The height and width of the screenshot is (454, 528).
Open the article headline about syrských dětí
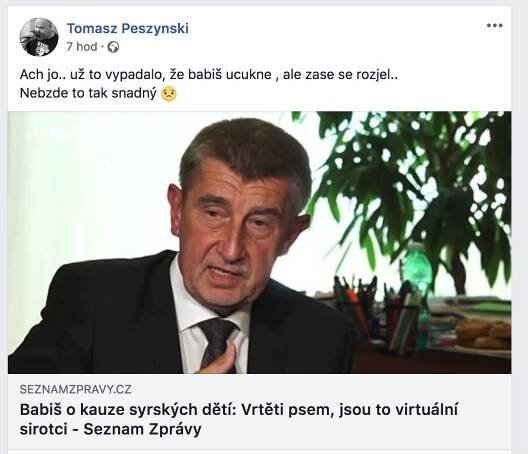(238, 419)
